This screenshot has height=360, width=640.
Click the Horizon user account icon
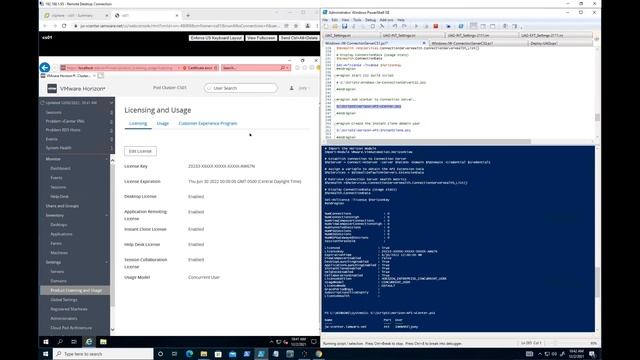pos(291,88)
